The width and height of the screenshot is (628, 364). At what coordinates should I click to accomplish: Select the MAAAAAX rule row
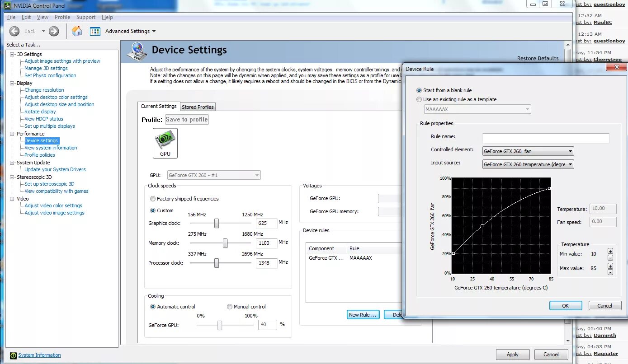pos(354,258)
